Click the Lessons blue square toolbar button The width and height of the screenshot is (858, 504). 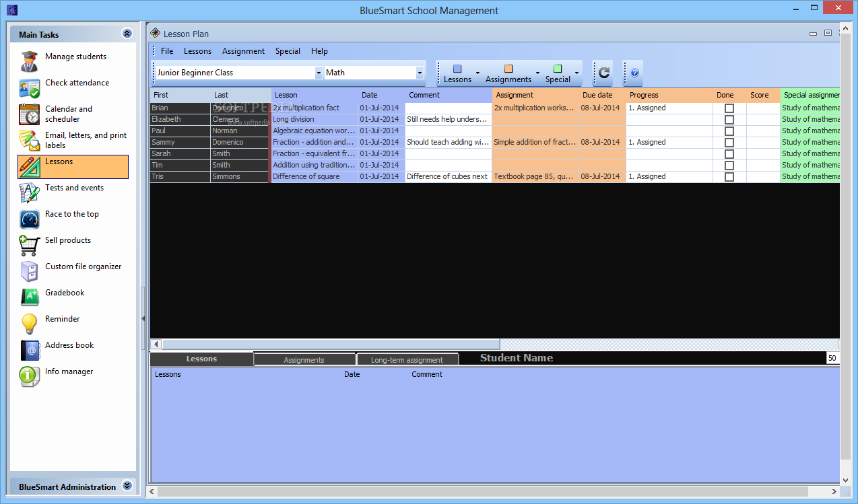click(x=457, y=73)
